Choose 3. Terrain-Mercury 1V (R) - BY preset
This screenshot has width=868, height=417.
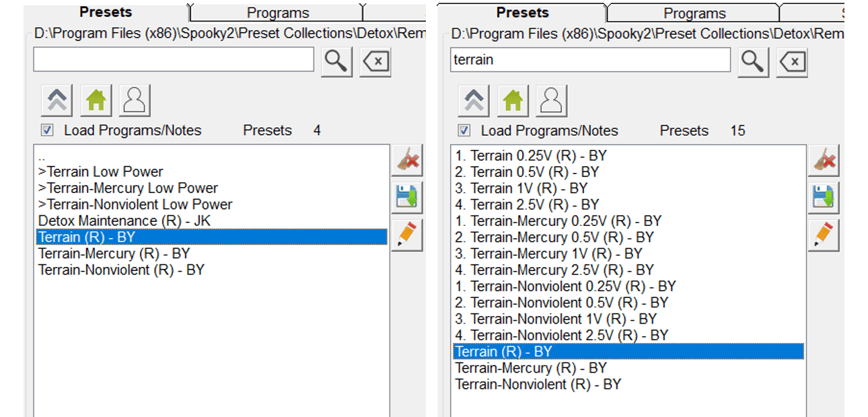[548, 254]
